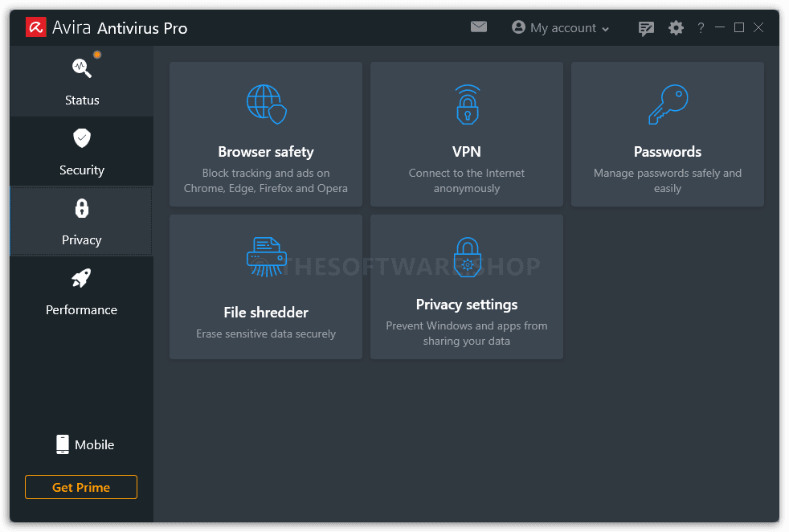Open the mail envelope messages icon
Viewport: 789px width, 532px height.
479,27
